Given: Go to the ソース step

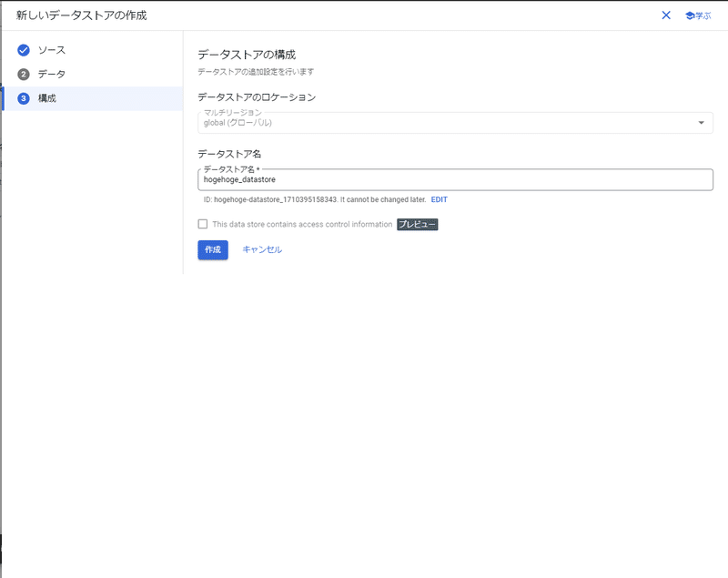Looking at the screenshot, I should pos(52,50).
